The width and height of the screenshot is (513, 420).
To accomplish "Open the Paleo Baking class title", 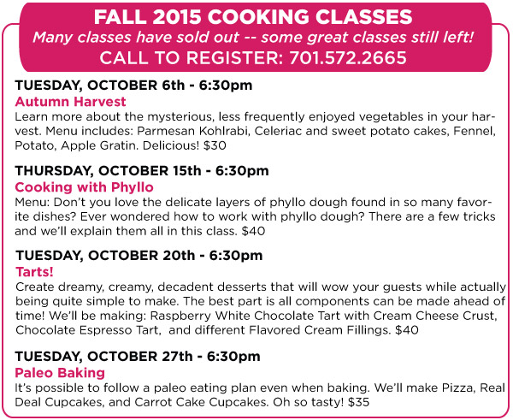I will (x=60, y=373).
